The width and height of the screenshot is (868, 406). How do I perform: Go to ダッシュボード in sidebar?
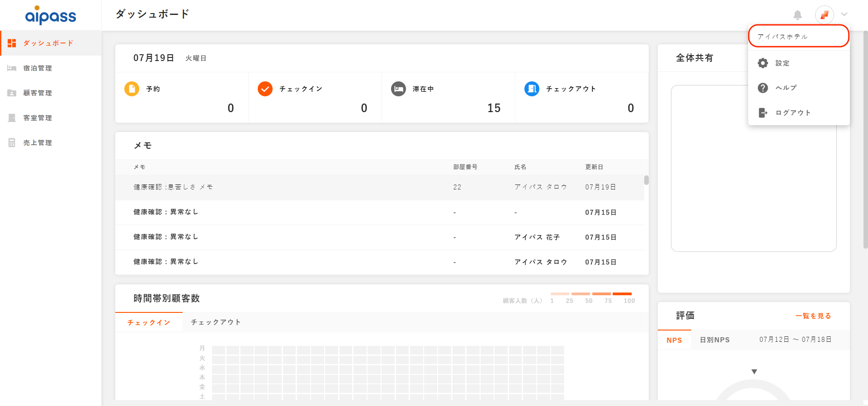pyautogui.click(x=51, y=43)
